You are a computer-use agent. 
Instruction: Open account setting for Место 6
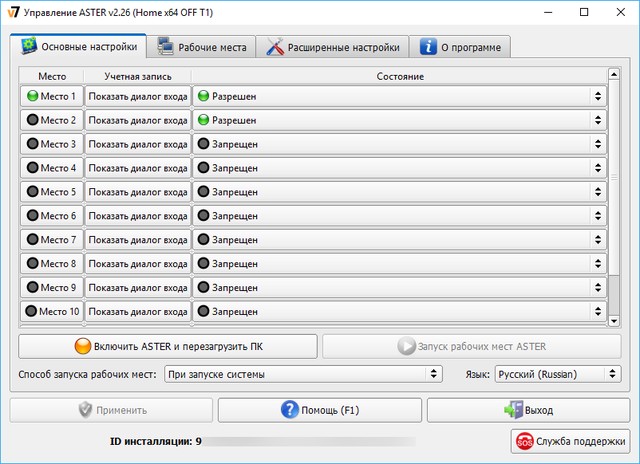pyautogui.click(x=138, y=216)
